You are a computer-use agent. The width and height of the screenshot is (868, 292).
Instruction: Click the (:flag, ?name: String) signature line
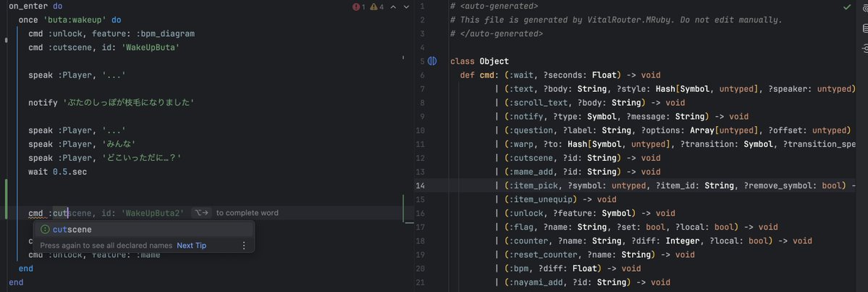coord(636,227)
